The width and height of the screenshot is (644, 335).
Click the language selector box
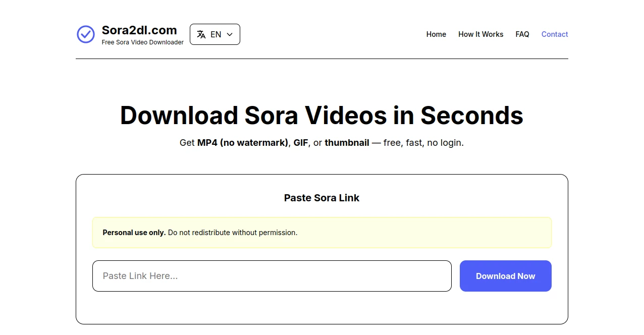(215, 34)
